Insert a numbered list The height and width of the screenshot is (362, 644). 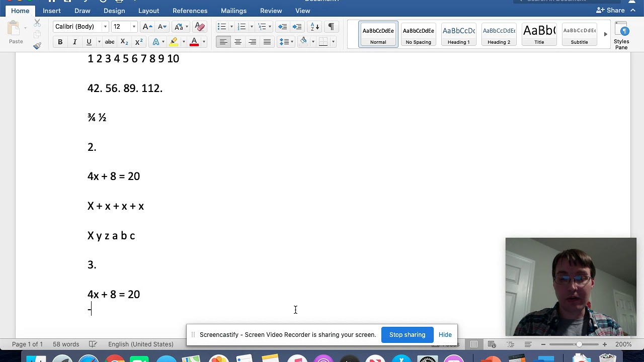[242, 27]
